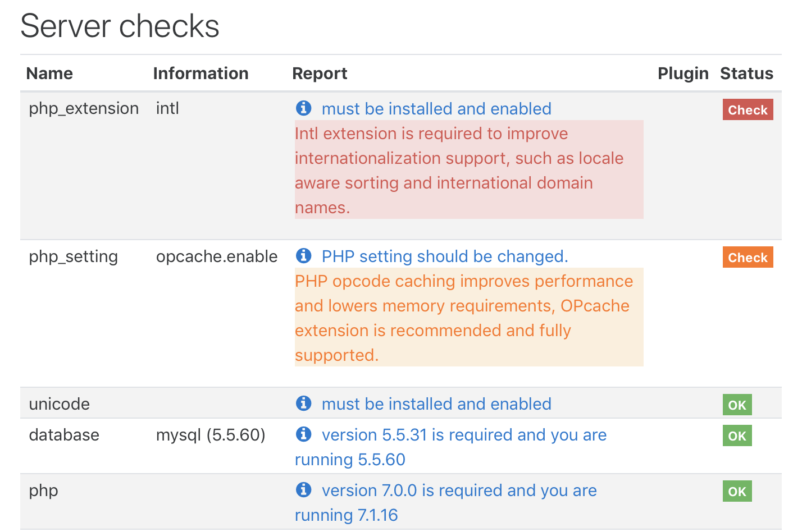Viewport: 802px width, 532px height.
Task: Click the Information column header
Action: 200,73
